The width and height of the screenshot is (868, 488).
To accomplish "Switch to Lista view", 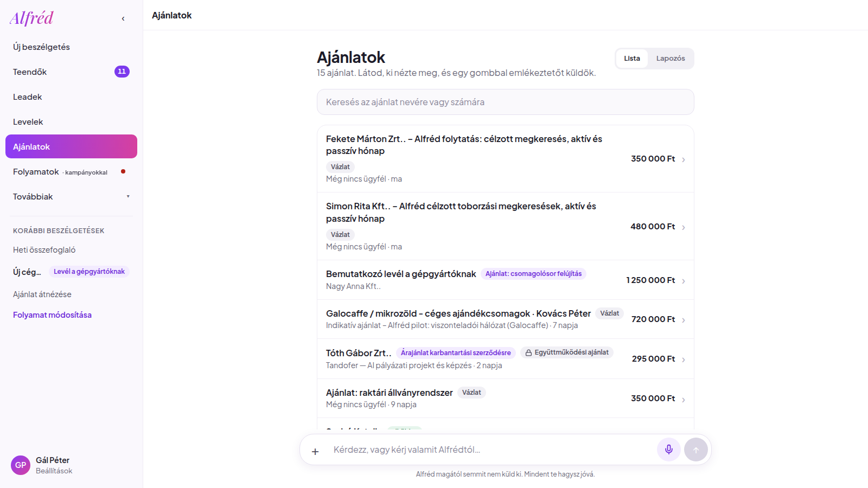I will pos(632,59).
